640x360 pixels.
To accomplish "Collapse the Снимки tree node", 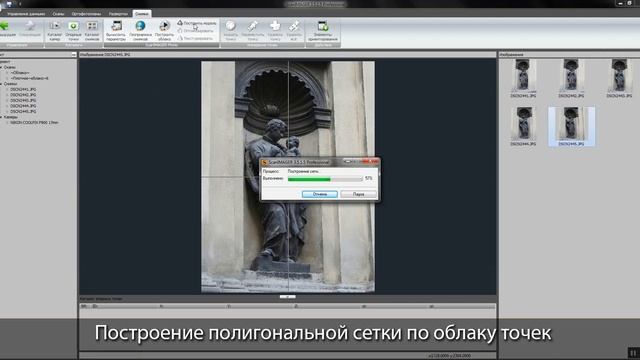I will (x=1, y=84).
